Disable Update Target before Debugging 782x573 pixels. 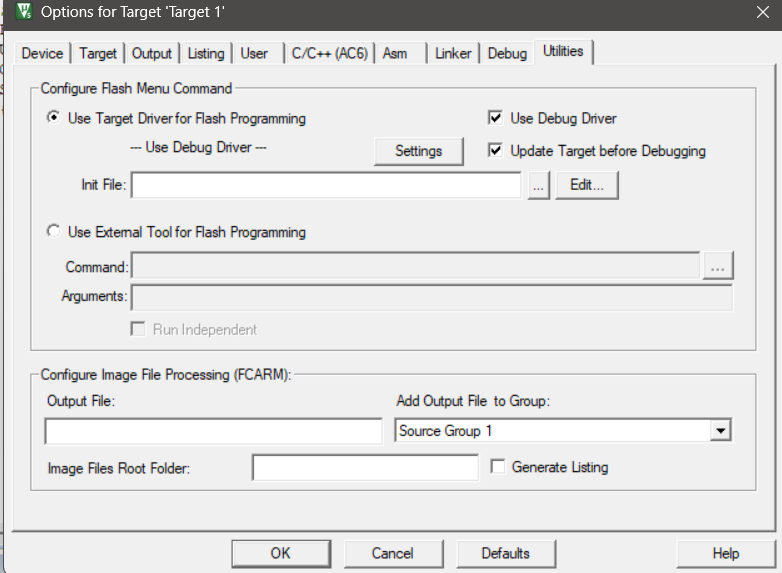pos(495,151)
